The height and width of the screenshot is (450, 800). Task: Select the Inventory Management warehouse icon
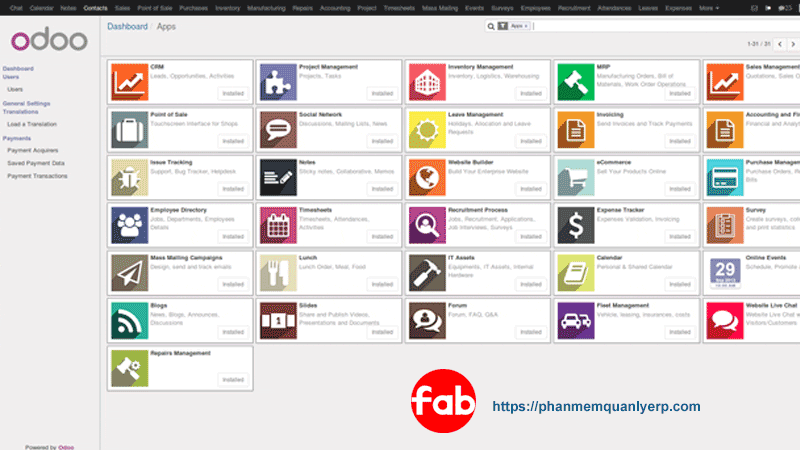click(427, 82)
